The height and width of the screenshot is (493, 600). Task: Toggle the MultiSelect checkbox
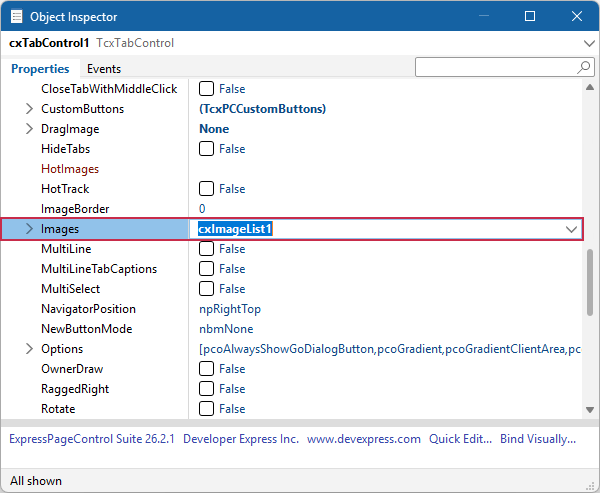(x=206, y=289)
